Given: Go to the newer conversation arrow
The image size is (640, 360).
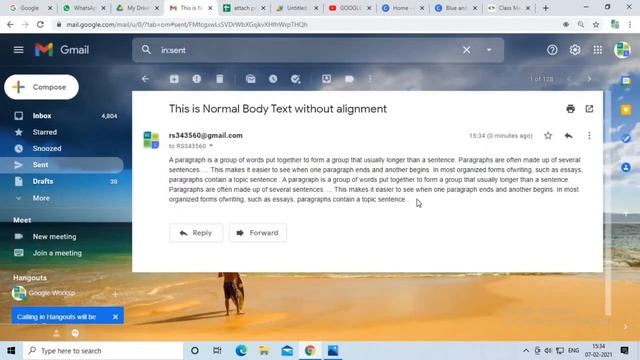Looking at the screenshot, I should 570,79.
